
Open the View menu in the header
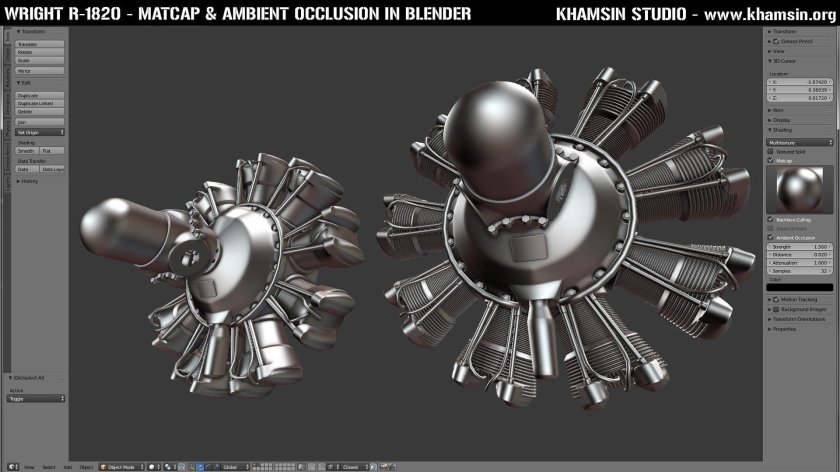[29, 466]
